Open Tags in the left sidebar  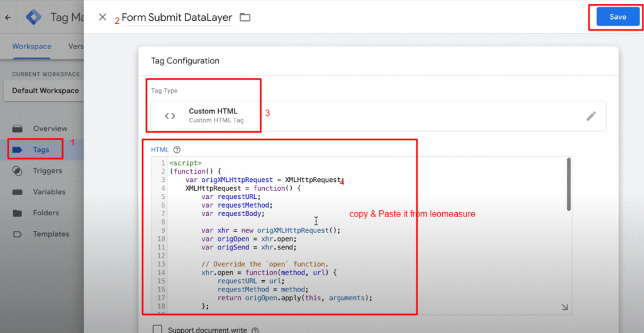tap(42, 150)
